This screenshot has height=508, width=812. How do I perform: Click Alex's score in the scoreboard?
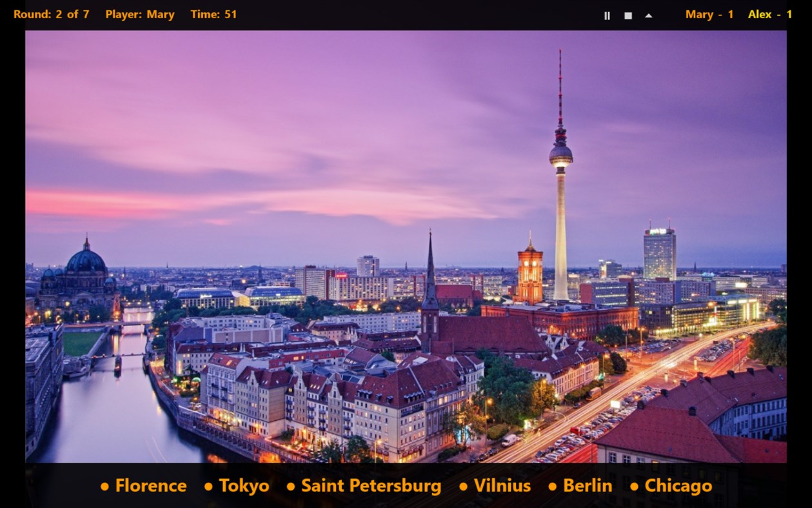pyautogui.click(x=771, y=14)
